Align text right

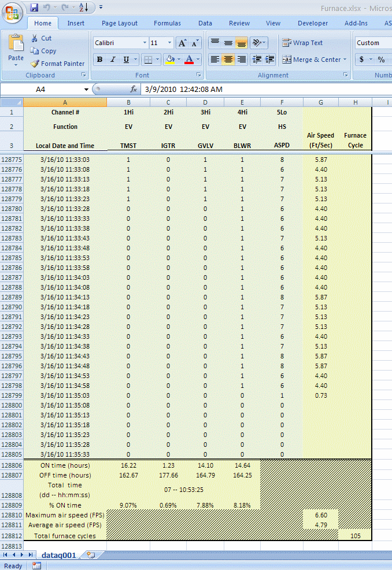tap(241, 59)
